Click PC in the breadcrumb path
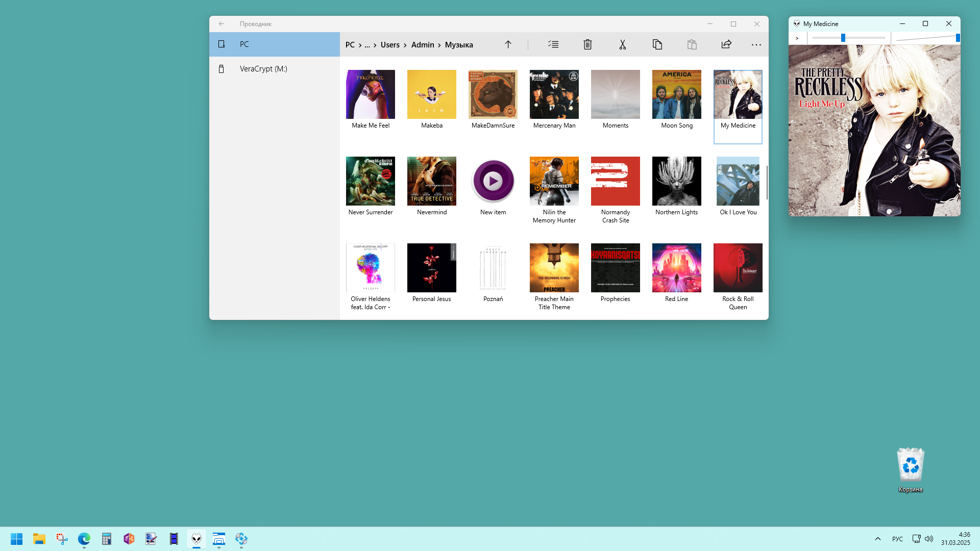 350,45
